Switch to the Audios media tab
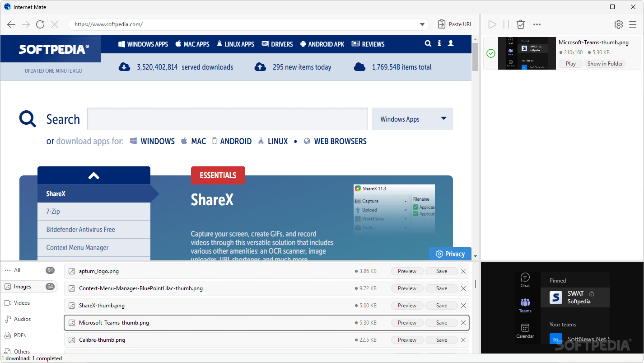 (x=29, y=319)
